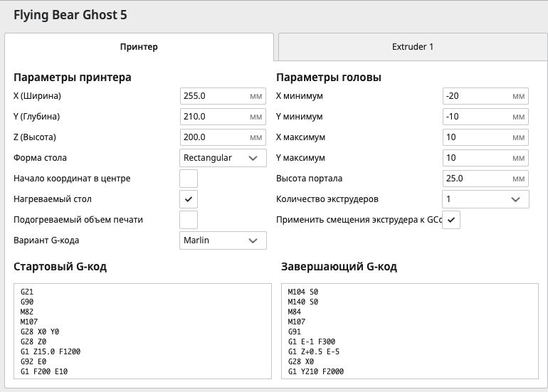The image size is (548, 392).
Task: Edit the Y минимум field -10
Action: [485, 117]
